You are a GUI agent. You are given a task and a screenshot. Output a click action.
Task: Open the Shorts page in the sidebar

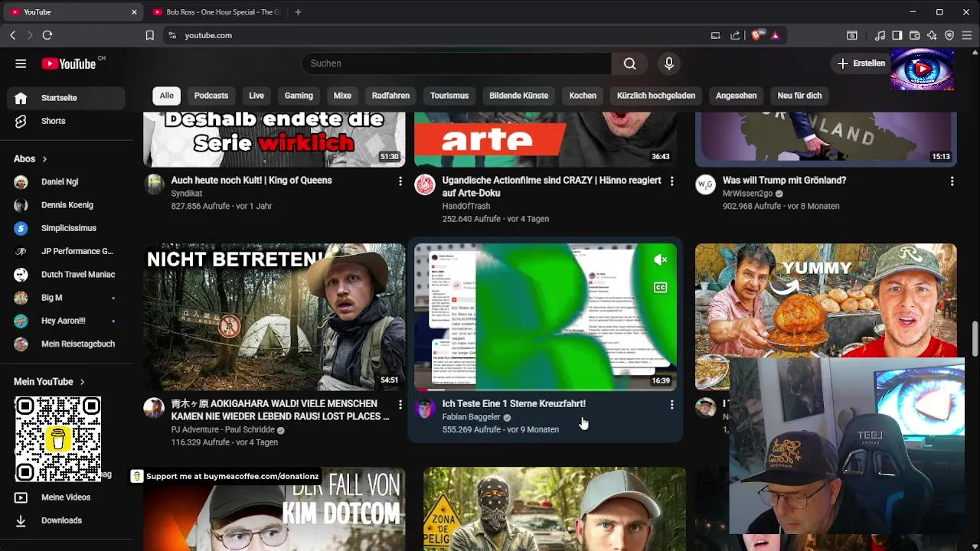pyautogui.click(x=66, y=121)
